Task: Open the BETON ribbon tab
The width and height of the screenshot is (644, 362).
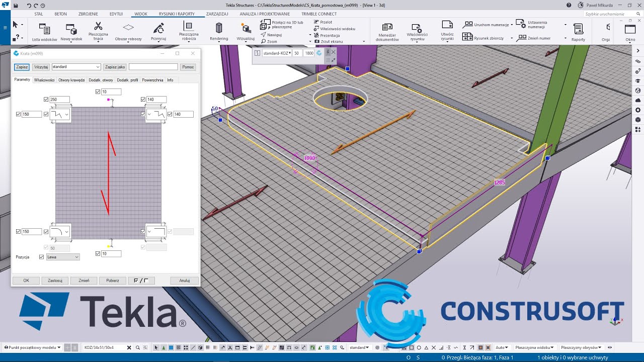Action: pos(60,14)
